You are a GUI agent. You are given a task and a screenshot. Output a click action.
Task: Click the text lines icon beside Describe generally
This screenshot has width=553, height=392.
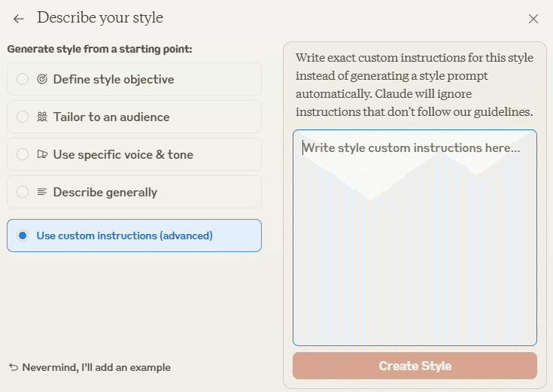42,192
